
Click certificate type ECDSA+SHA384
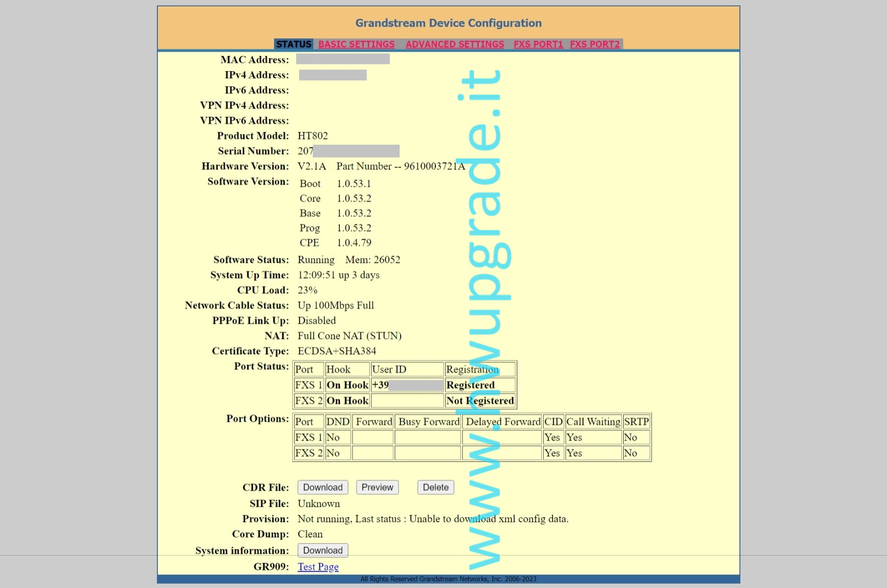(337, 351)
